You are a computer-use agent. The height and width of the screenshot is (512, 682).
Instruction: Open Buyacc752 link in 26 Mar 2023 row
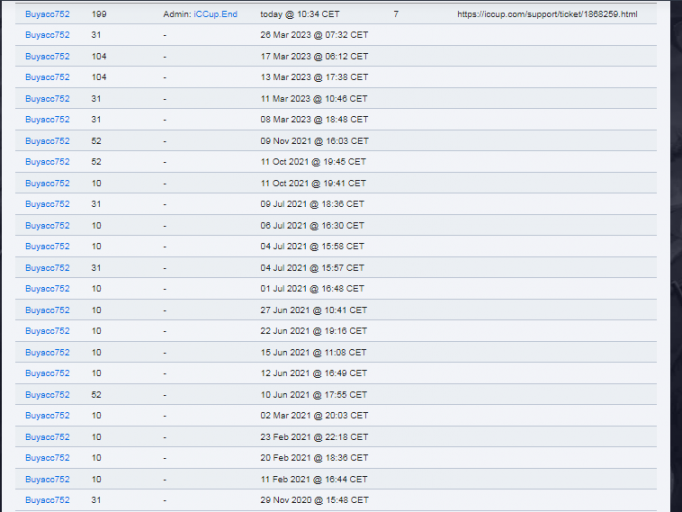[47, 35]
